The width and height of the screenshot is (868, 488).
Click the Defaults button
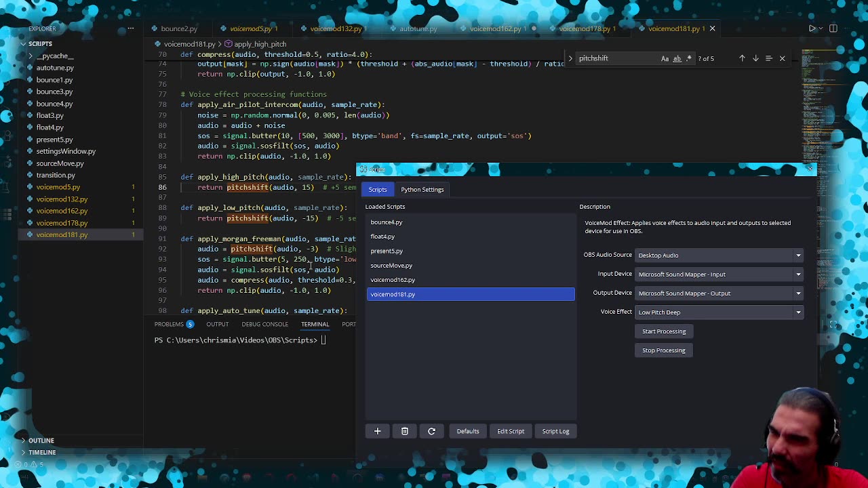tap(468, 431)
